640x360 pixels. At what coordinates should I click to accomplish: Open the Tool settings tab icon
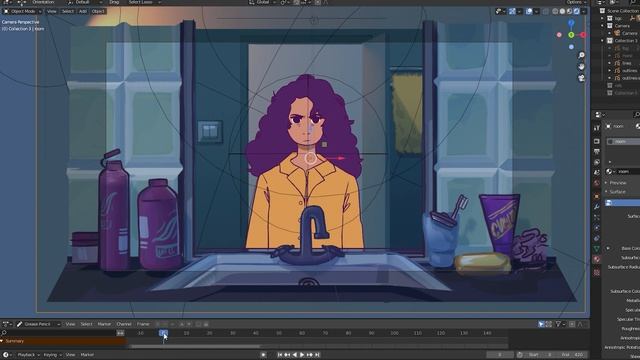coord(597,128)
